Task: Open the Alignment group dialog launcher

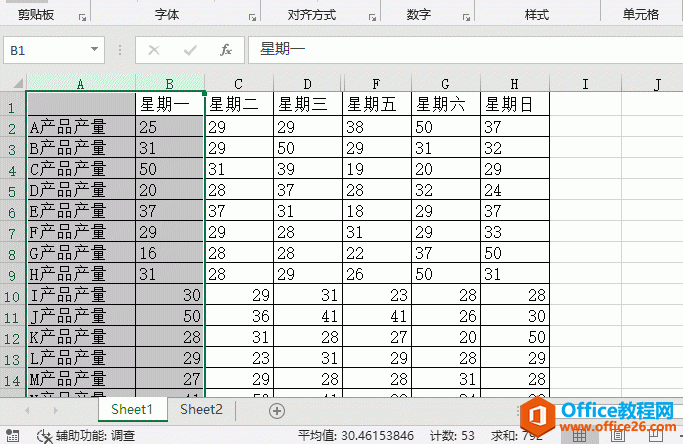Action: [372, 17]
